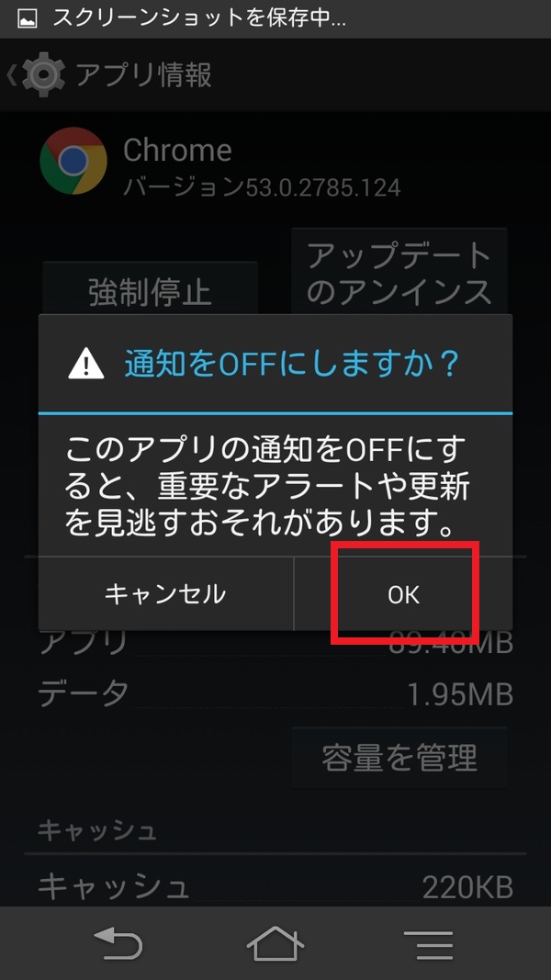Tap アップデートのアンインストール button
The image size is (551, 980).
[399, 273]
